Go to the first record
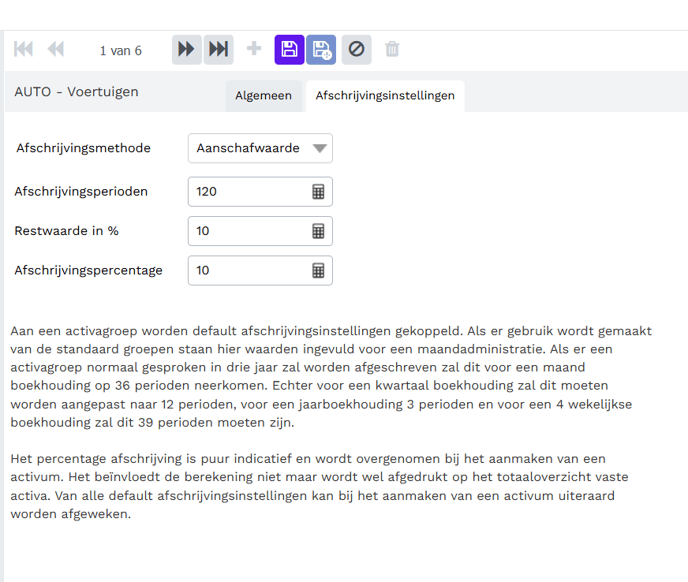This screenshot has width=688, height=582. click(23, 49)
